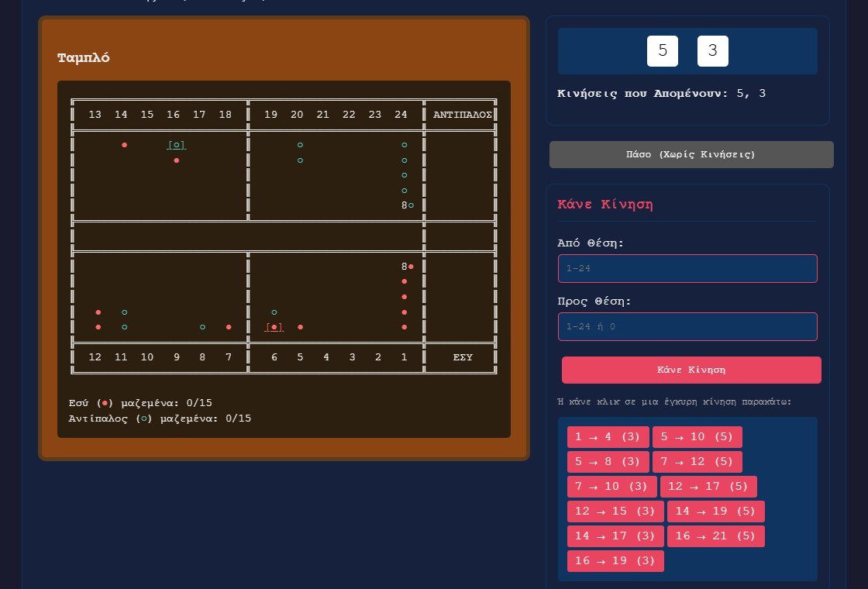
Task: Click the white die showing 5
Action: (x=663, y=51)
